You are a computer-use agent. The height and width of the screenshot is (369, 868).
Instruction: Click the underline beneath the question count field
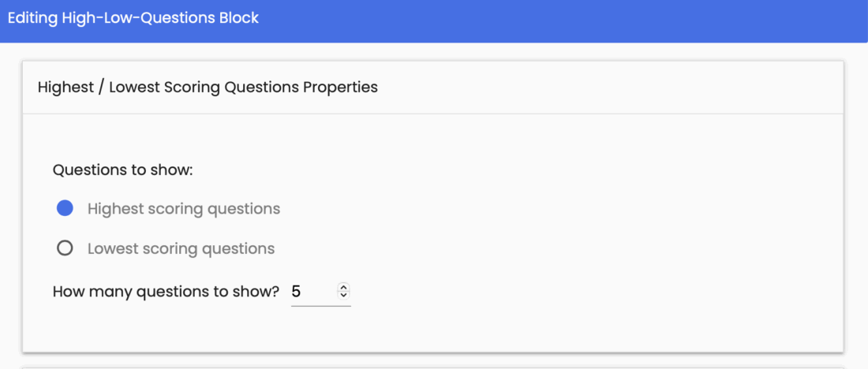[x=320, y=306]
